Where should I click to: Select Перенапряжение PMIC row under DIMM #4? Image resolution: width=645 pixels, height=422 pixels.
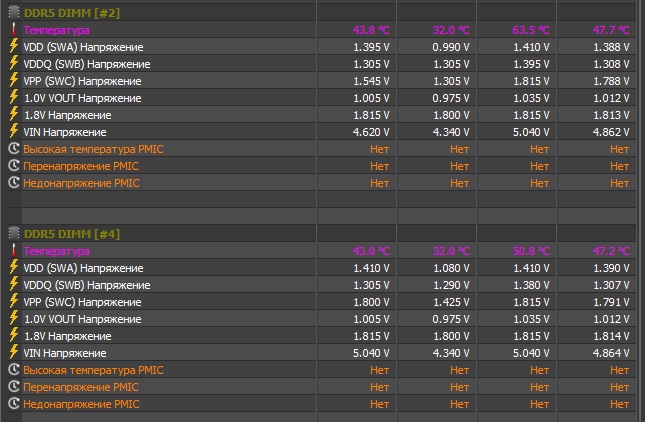click(82, 387)
